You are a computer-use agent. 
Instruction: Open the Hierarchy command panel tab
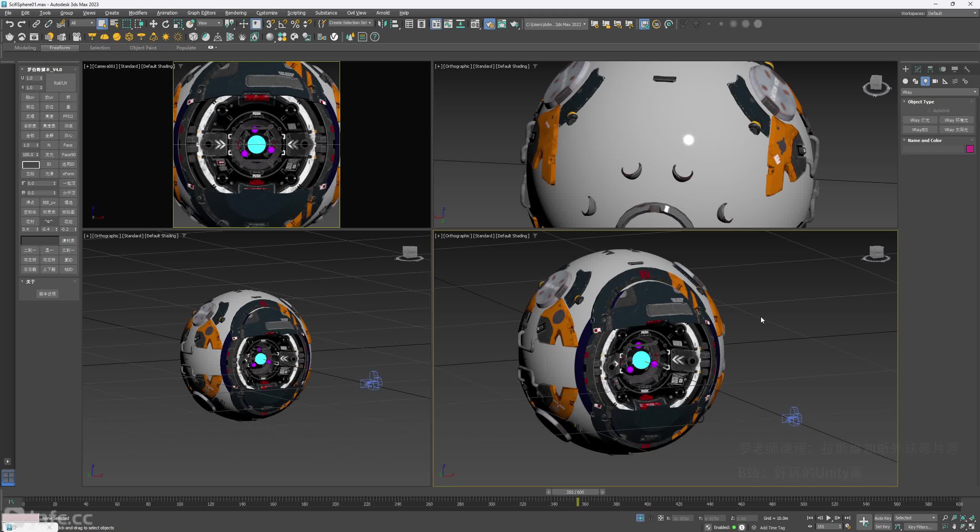coord(930,69)
